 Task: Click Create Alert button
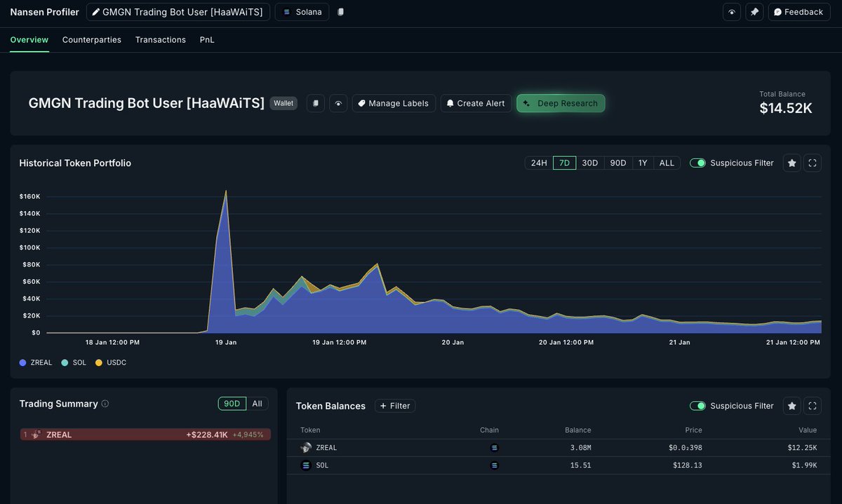coord(476,103)
